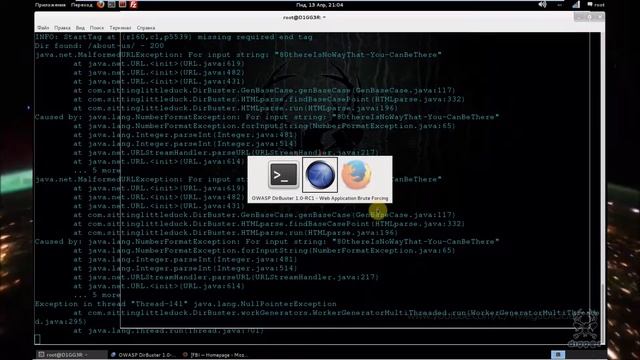
Task: Select the Firefox icon in the window switcher
Action: [356, 175]
